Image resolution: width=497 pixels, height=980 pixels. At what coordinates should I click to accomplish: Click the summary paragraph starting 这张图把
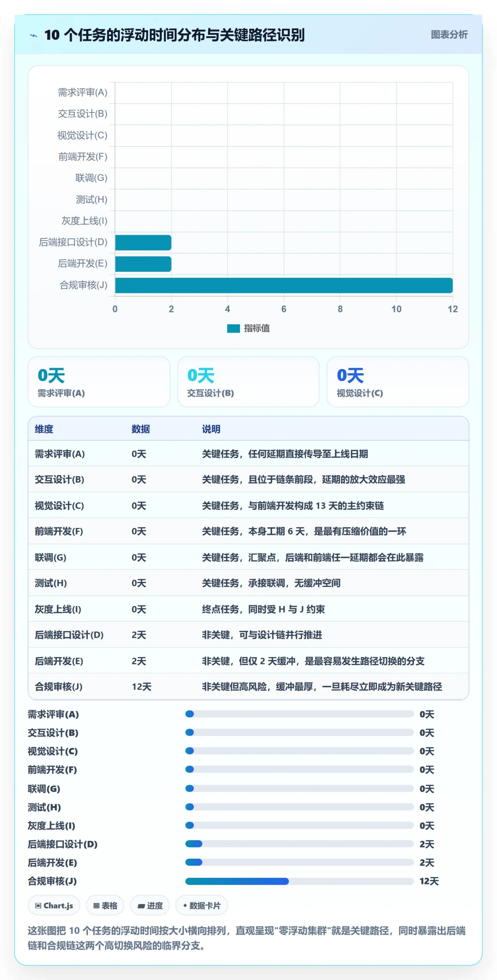pos(246,938)
